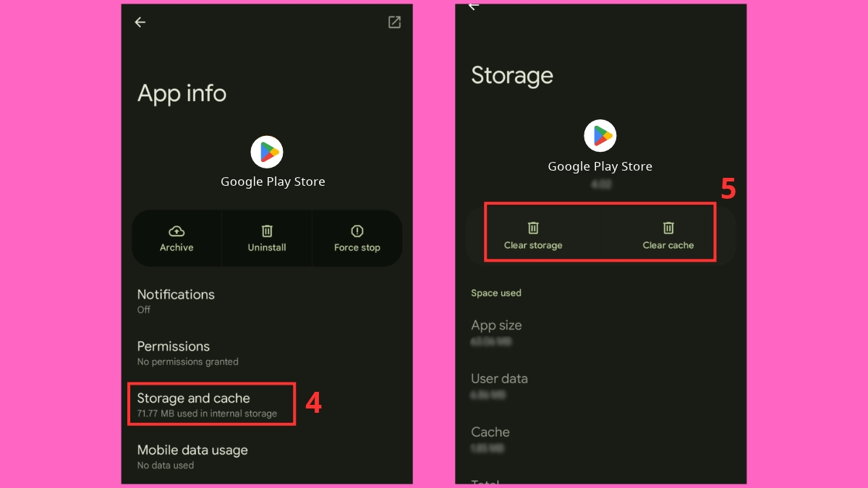Screen dimensions: 868x488
Task: Open the external link icon on App info
Action: (394, 22)
